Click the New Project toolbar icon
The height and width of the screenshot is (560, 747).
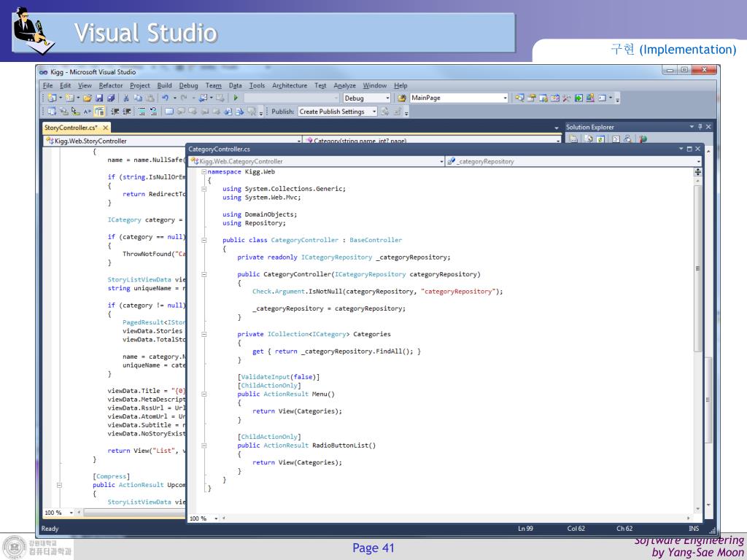(52, 98)
